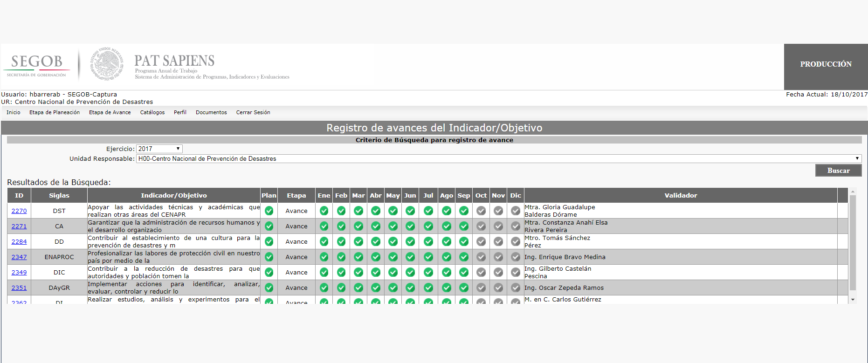Open indicator ID 2349 link
The height and width of the screenshot is (363, 868).
19,272
